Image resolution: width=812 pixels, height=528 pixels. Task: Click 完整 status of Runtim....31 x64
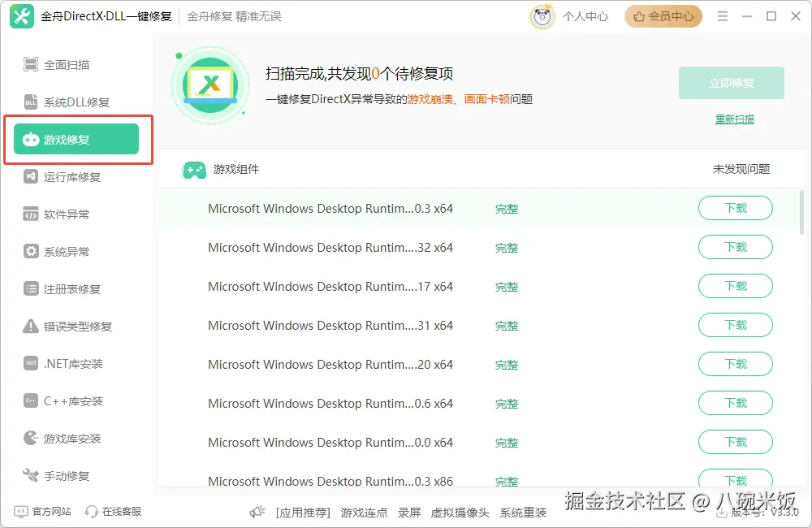pos(507,326)
